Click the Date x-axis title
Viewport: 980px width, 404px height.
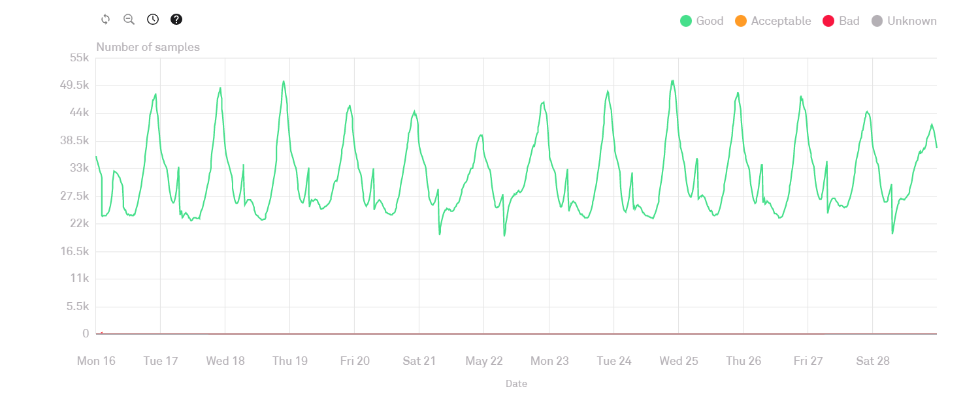(x=516, y=384)
